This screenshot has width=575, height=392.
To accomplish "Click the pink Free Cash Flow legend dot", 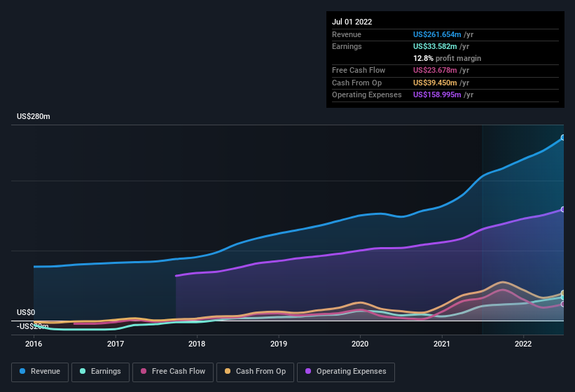I will [144, 372].
